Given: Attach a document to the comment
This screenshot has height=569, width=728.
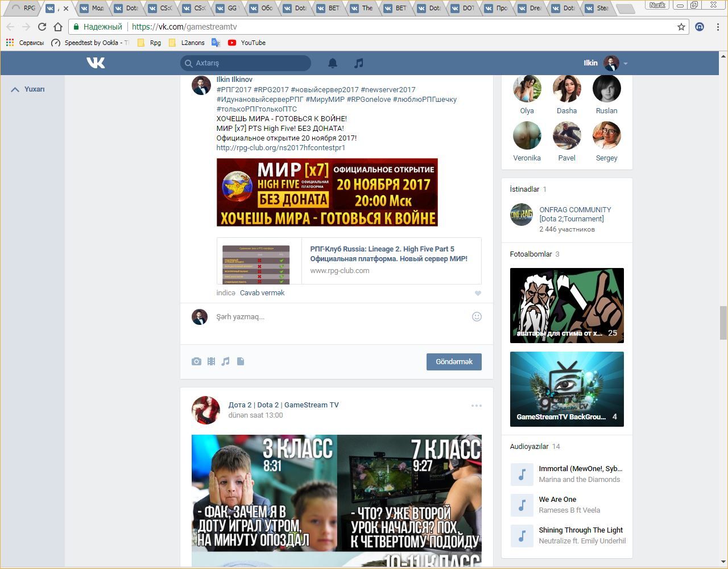Looking at the screenshot, I should point(241,361).
